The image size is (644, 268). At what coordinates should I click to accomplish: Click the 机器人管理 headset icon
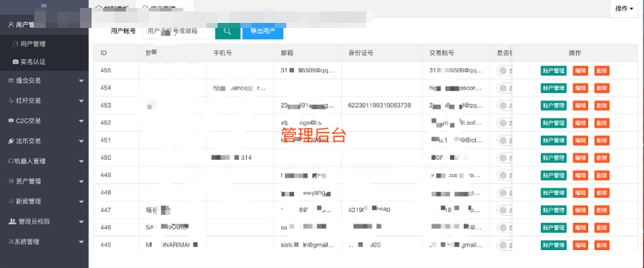(x=11, y=161)
